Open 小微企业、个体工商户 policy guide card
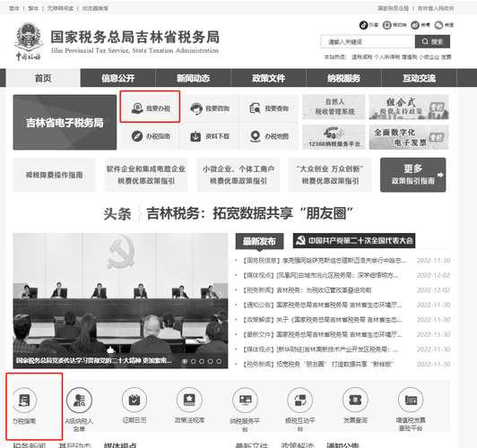Screen dimensions: 477x448 pos(238,175)
